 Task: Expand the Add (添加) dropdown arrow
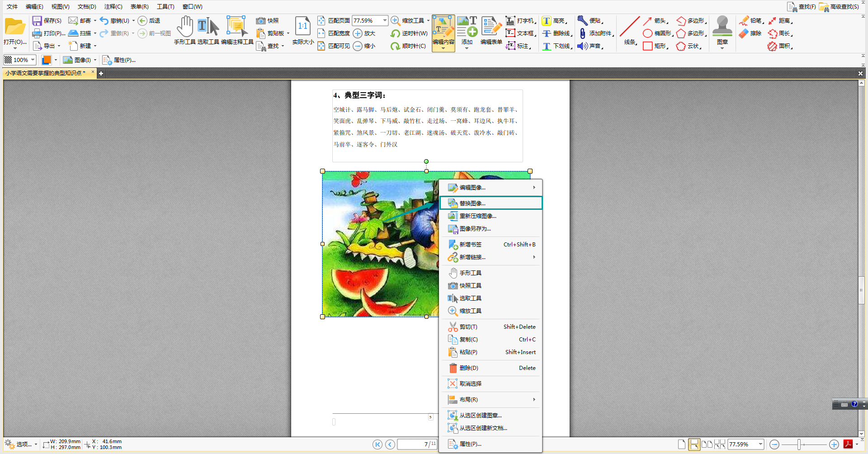coord(467,48)
